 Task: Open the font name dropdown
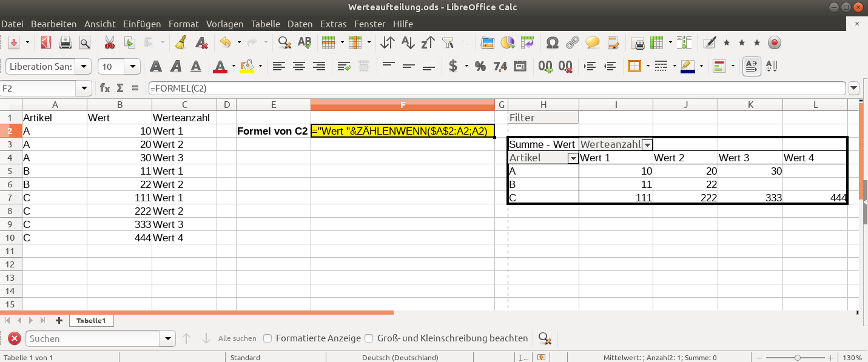(84, 67)
